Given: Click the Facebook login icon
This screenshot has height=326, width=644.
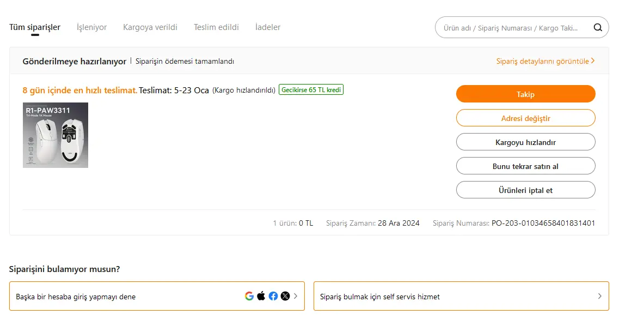Looking at the screenshot, I should pos(273,296).
